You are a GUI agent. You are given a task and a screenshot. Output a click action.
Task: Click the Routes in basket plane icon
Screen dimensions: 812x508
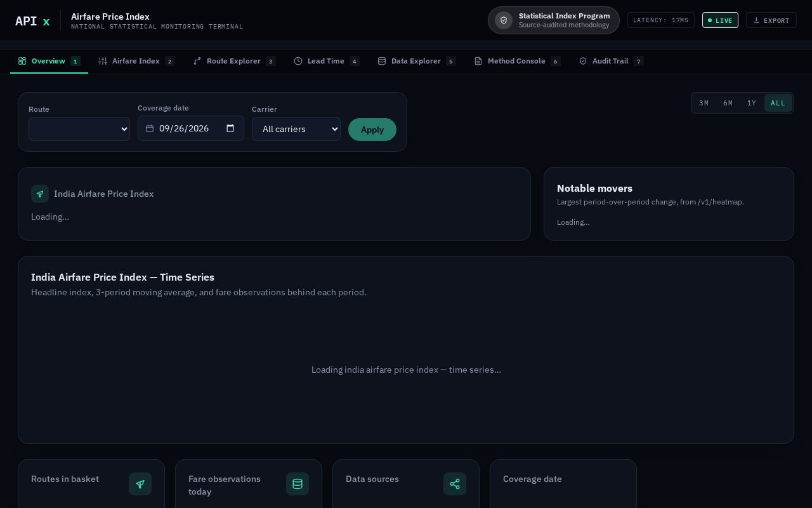pos(140,484)
